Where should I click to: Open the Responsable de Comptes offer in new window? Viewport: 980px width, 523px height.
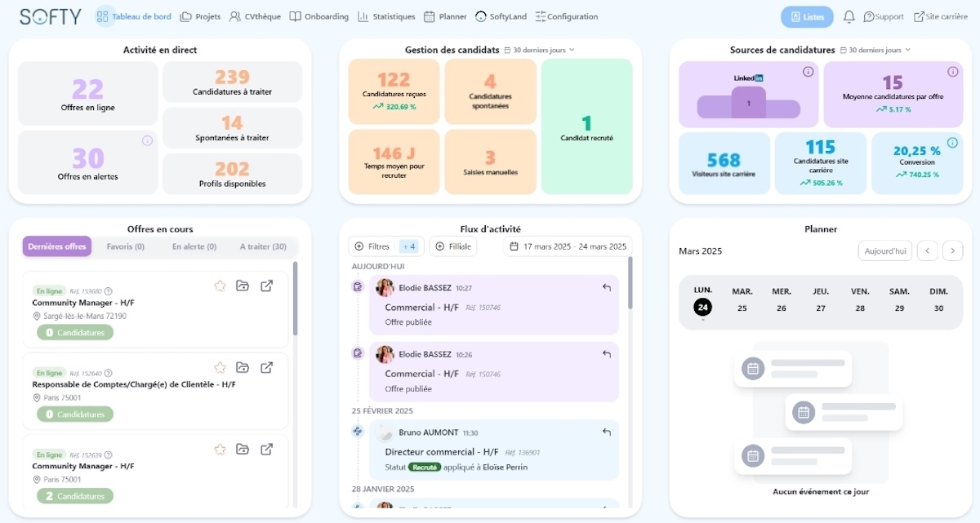click(266, 367)
